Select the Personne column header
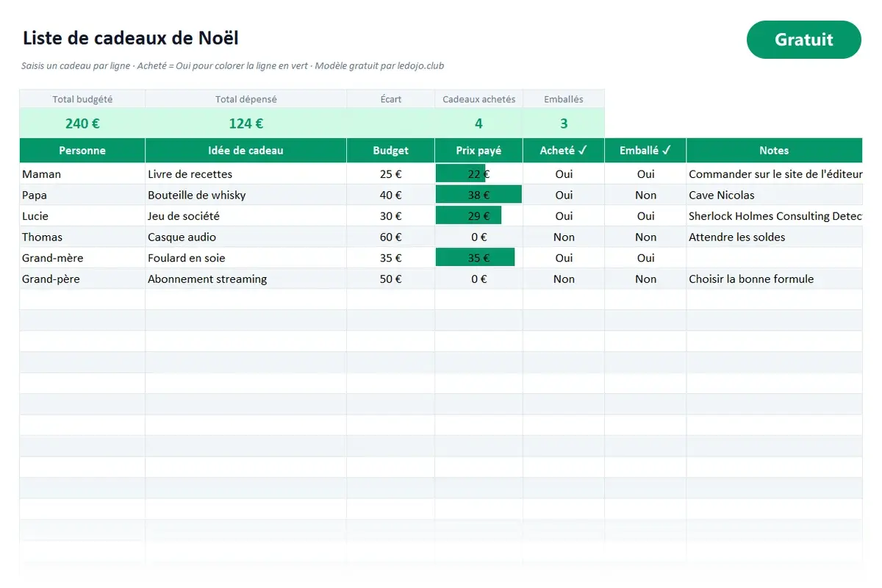 point(82,150)
